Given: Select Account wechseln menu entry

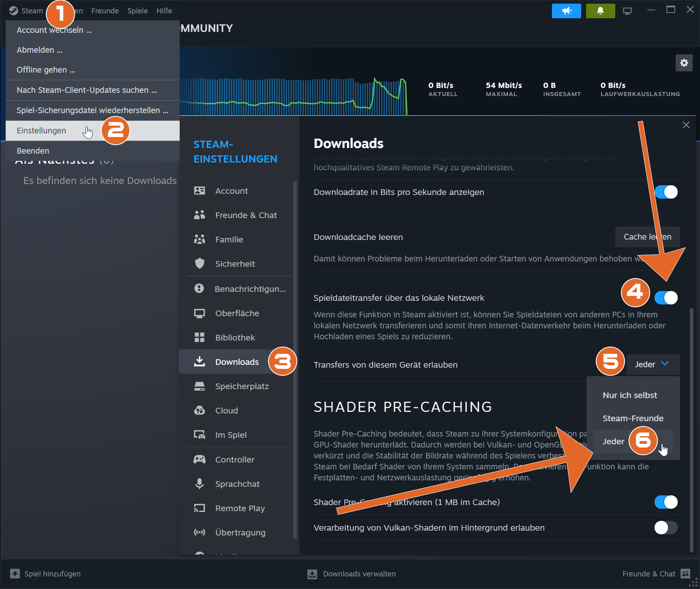Looking at the screenshot, I should [x=93, y=30].
